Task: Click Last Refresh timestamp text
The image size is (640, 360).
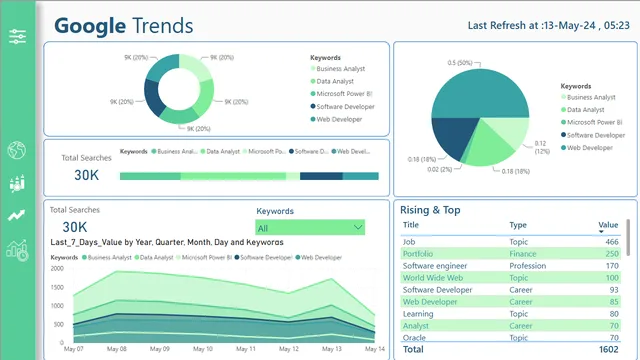Action: (x=549, y=25)
